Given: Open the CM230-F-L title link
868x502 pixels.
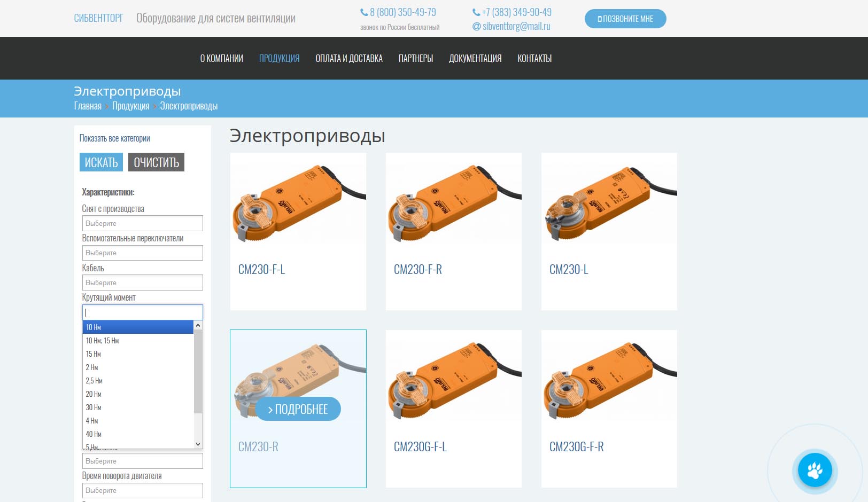Looking at the screenshot, I should tap(261, 270).
